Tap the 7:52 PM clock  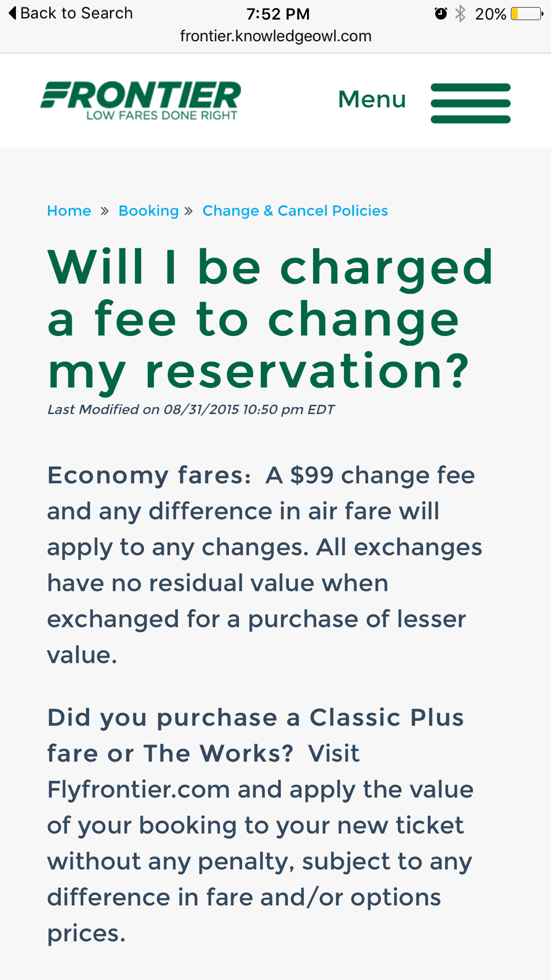(278, 14)
